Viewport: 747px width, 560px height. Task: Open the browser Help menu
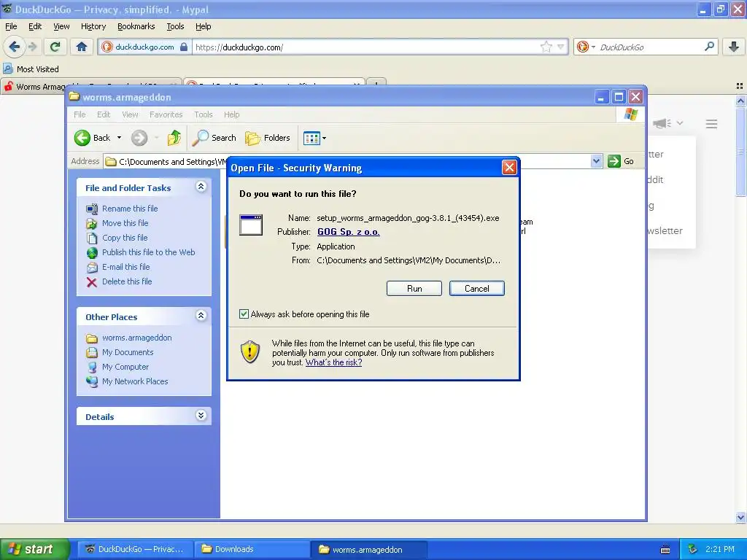[x=204, y=26]
